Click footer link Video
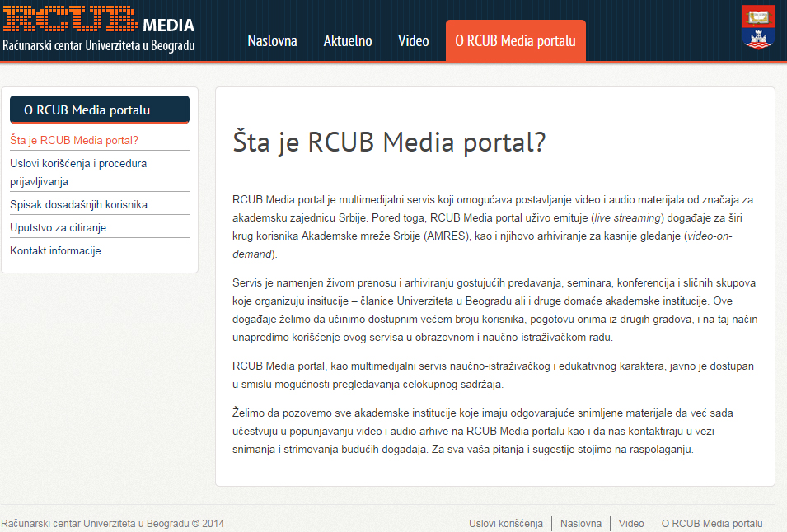This screenshot has width=787, height=532. [631, 524]
